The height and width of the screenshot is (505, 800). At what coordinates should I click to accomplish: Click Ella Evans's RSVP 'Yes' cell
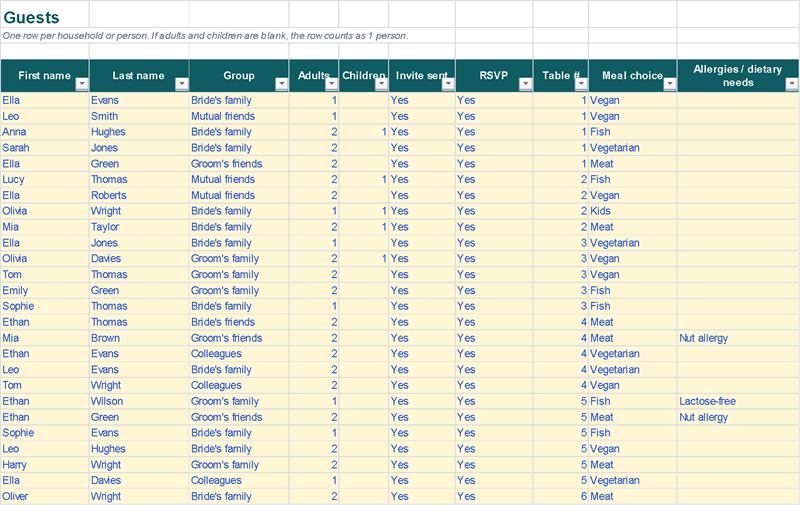(494, 100)
